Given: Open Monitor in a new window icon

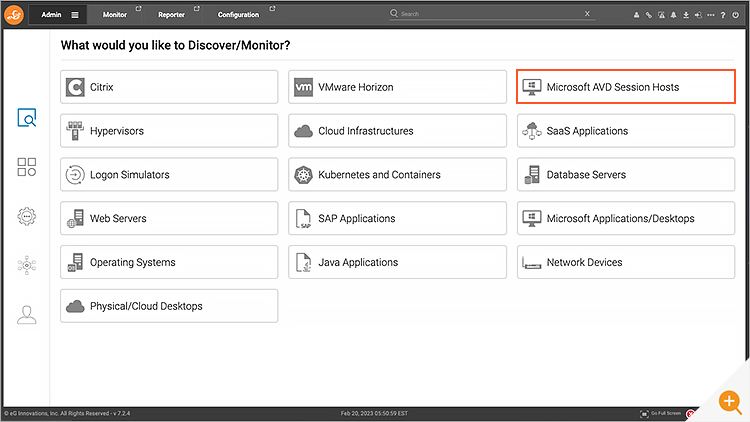Looking at the screenshot, I should 138,9.
